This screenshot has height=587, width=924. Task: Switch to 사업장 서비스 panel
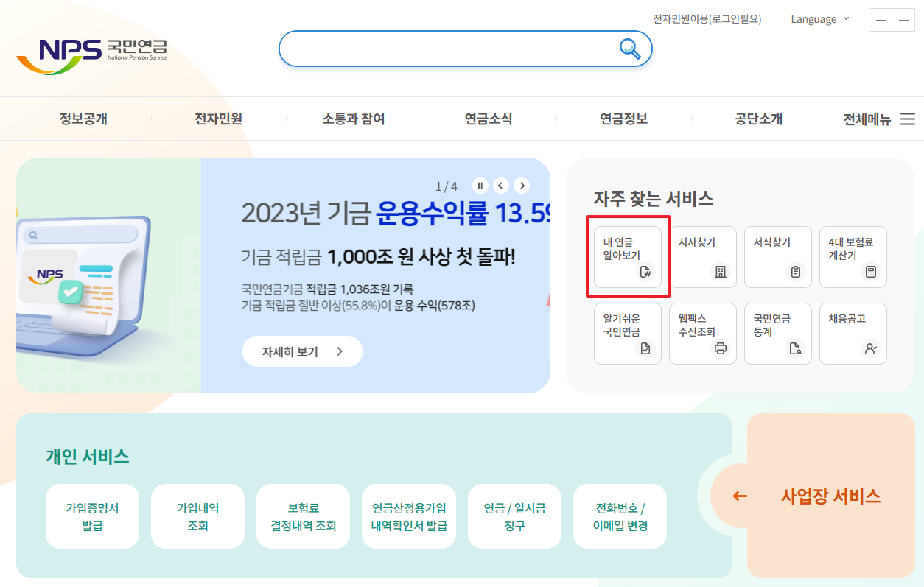(830, 496)
